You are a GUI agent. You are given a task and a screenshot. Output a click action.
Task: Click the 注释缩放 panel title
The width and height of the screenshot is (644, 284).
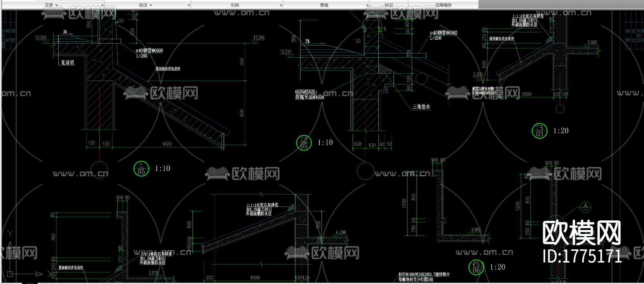pos(443,5)
